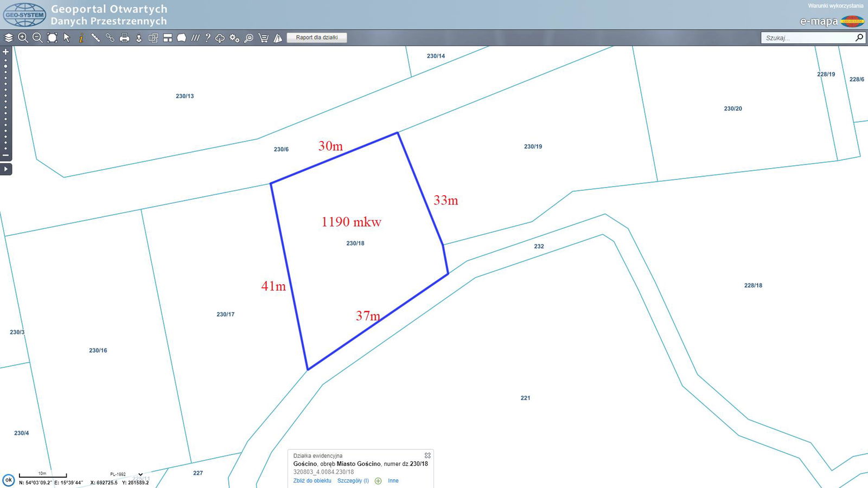Click the Zbliż do obiektu link
Viewport: 868px width, 488px height.
point(312,481)
